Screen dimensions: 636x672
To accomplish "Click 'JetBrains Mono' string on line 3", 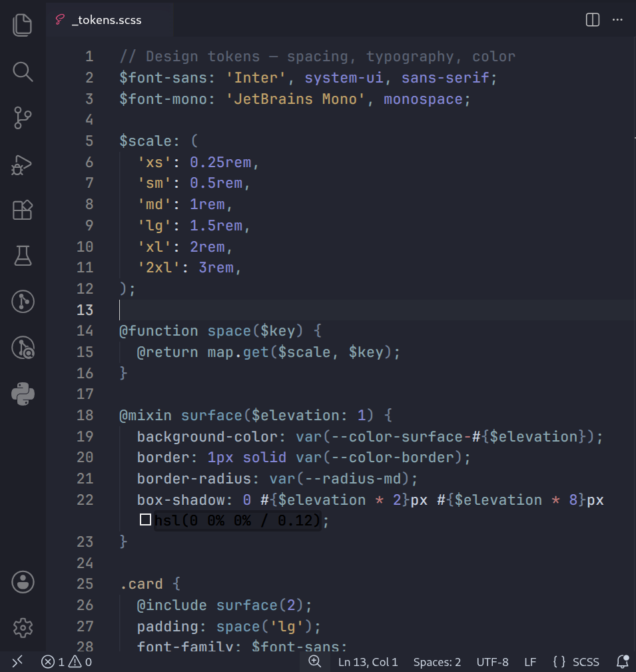I will pos(295,99).
